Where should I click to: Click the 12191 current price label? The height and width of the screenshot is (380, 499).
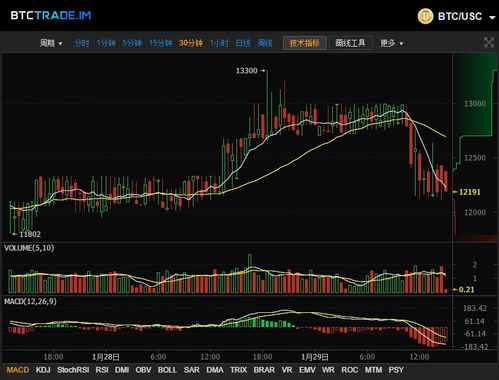[470, 192]
